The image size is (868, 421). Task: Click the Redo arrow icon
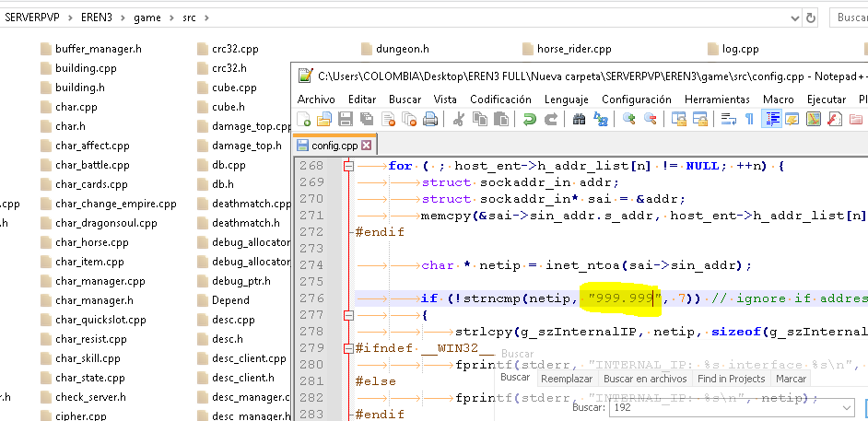pyautogui.click(x=551, y=119)
